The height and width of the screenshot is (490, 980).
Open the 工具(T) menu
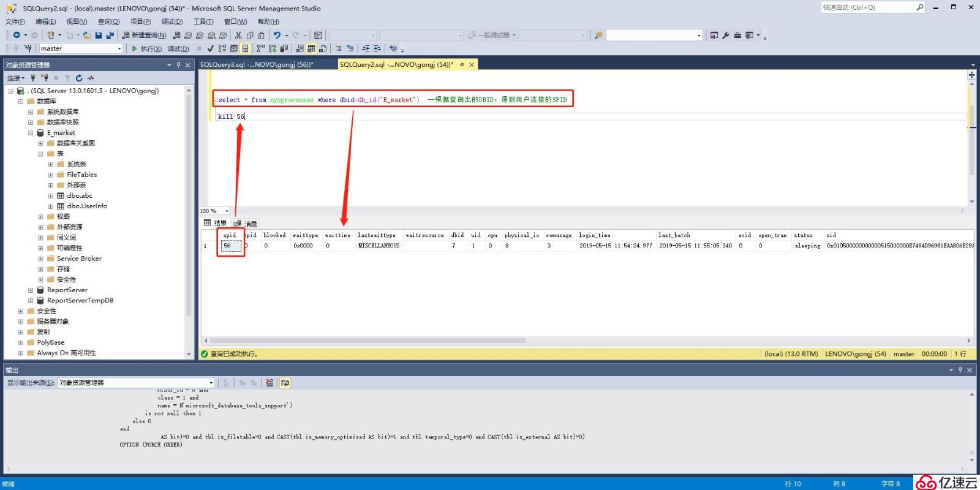pyautogui.click(x=203, y=21)
